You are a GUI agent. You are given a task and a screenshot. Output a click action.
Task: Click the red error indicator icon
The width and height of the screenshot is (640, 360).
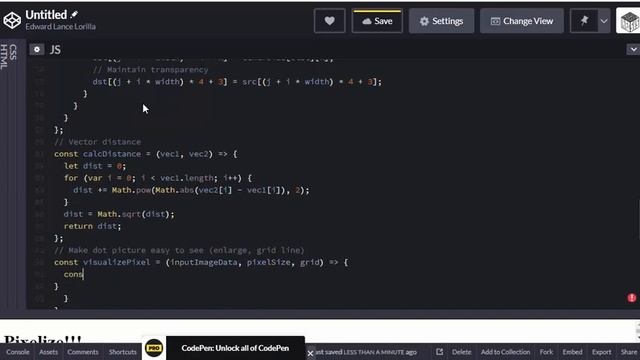631,298
